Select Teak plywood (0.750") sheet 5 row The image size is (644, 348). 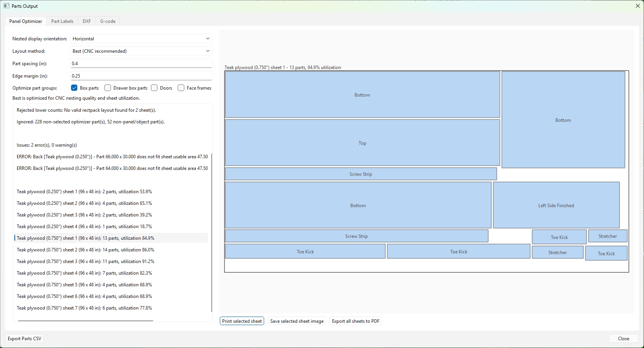[111, 285]
